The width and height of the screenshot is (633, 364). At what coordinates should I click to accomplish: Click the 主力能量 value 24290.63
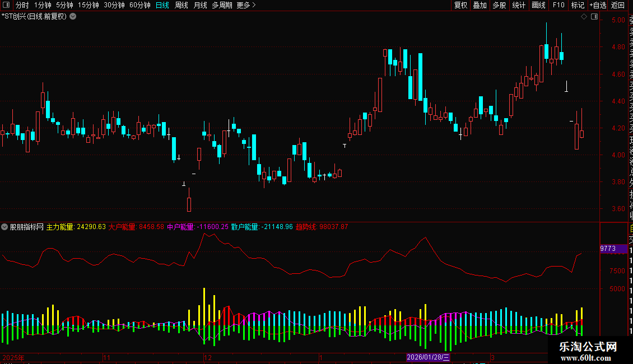click(x=91, y=227)
